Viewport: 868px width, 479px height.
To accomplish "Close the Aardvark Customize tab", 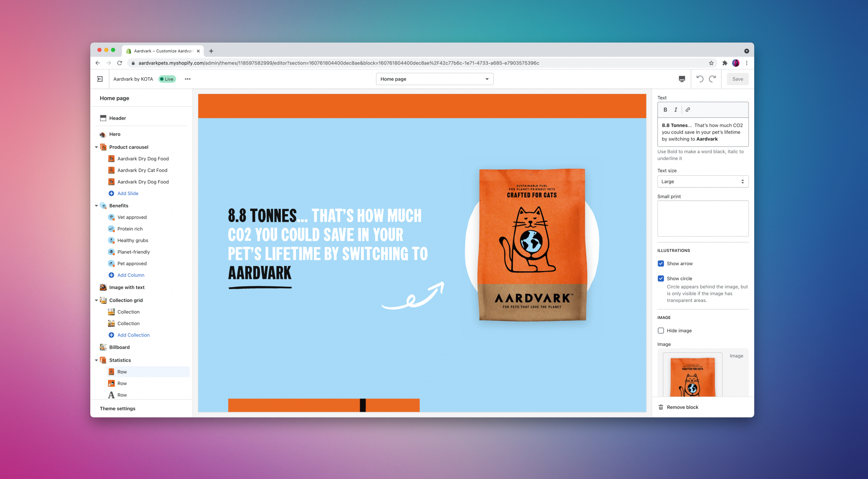I will pyautogui.click(x=198, y=51).
